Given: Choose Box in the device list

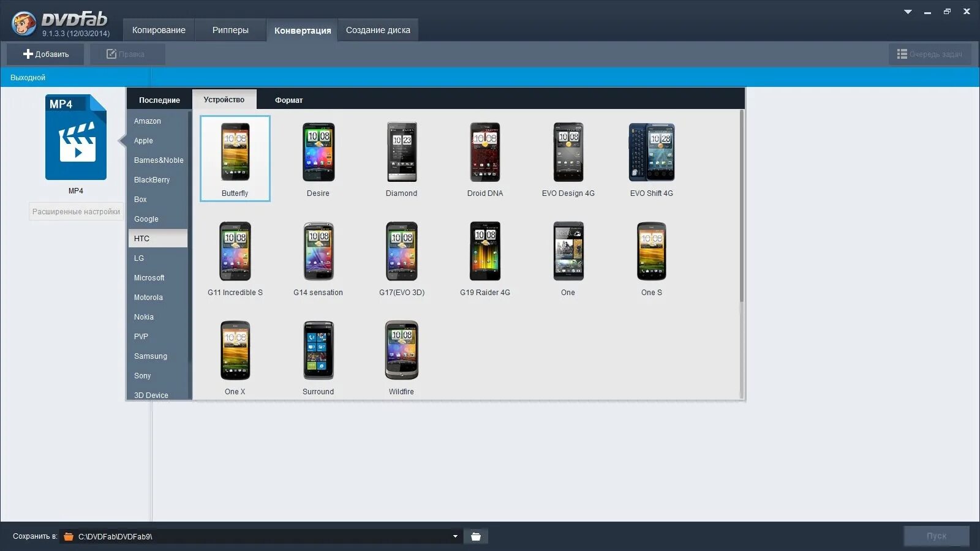Looking at the screenshot, I should (158, 200).
